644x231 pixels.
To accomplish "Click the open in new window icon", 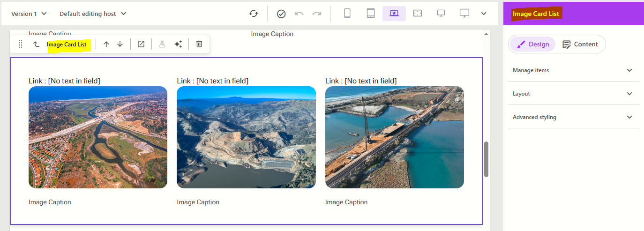I will (141, 44).
